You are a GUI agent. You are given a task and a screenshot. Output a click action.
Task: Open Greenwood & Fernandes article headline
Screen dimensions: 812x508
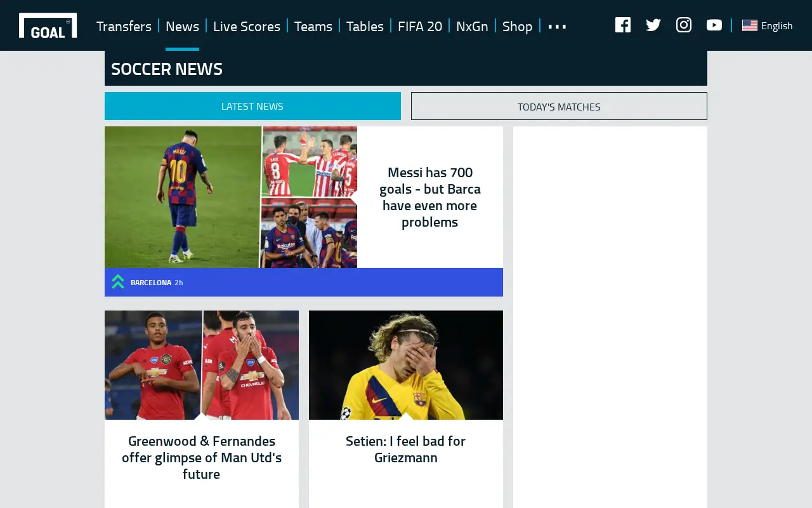pos(202,457)
